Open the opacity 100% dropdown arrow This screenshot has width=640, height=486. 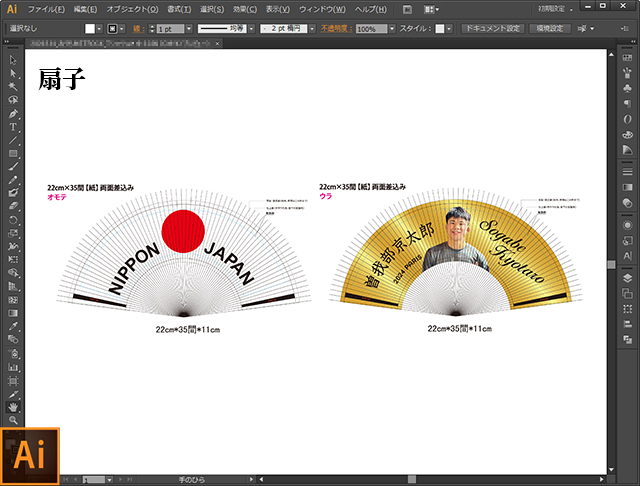click(392, 29)
